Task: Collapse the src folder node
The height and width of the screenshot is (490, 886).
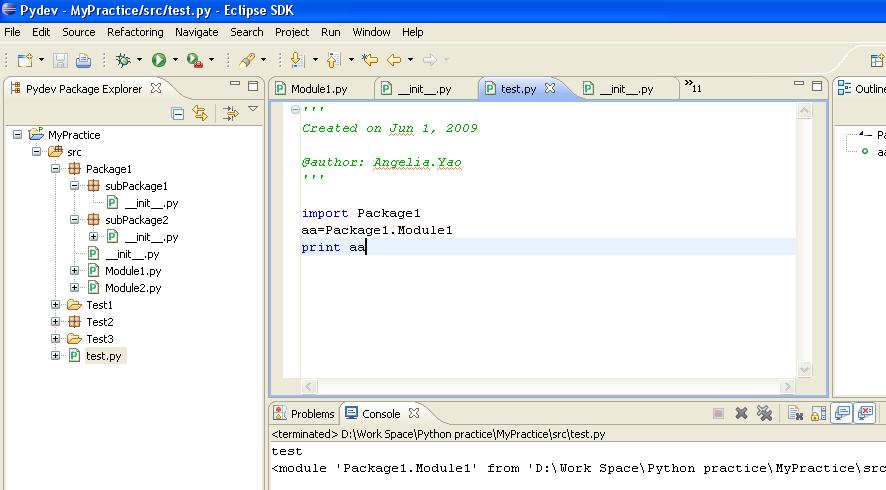Action: tap(36, 151)
